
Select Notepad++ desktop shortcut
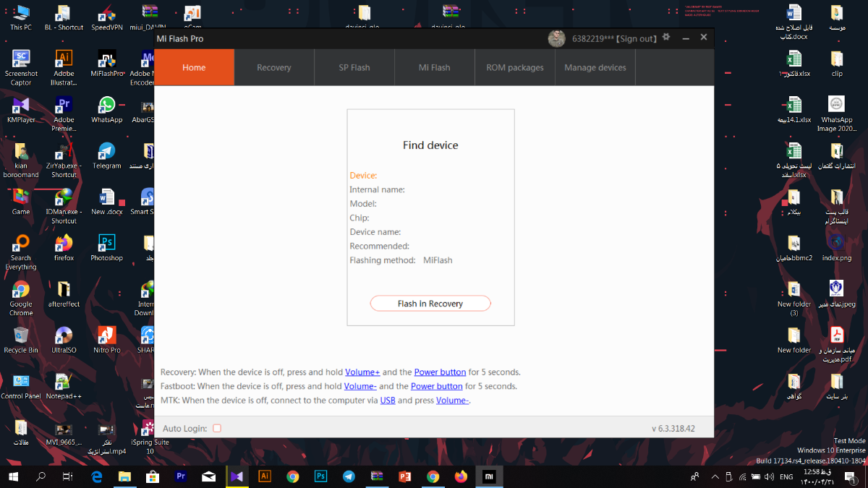tap(64, 386)
